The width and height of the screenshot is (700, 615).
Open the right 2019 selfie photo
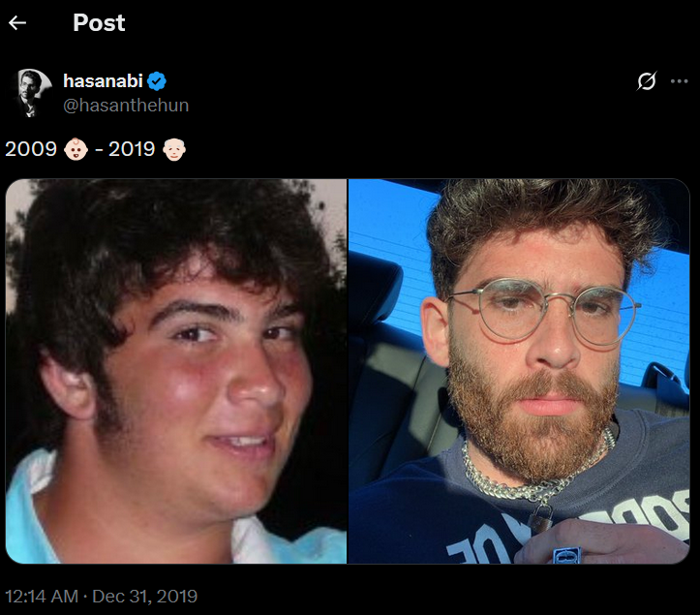pos(519,371)
